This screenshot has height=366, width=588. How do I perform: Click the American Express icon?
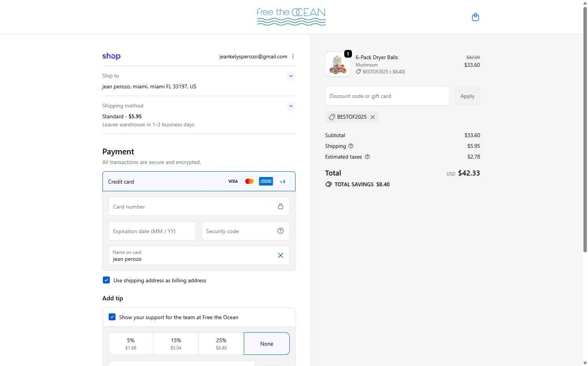click(266, 181)
